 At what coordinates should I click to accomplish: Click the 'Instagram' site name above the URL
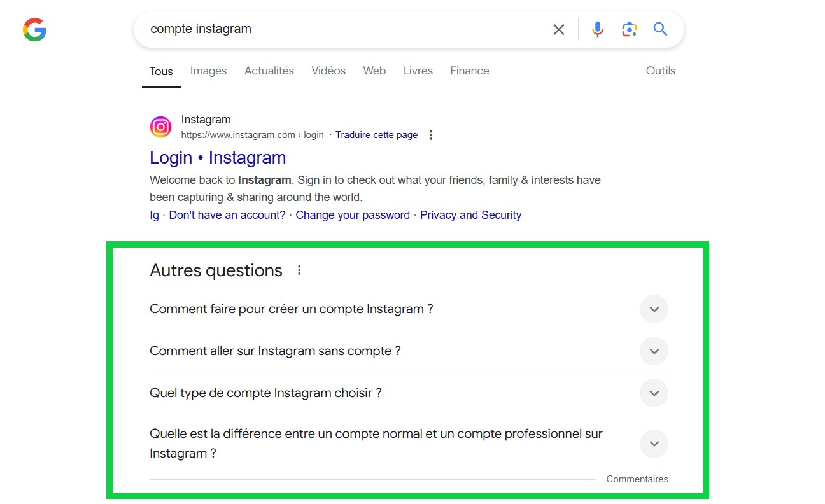[x=206, y=120]
